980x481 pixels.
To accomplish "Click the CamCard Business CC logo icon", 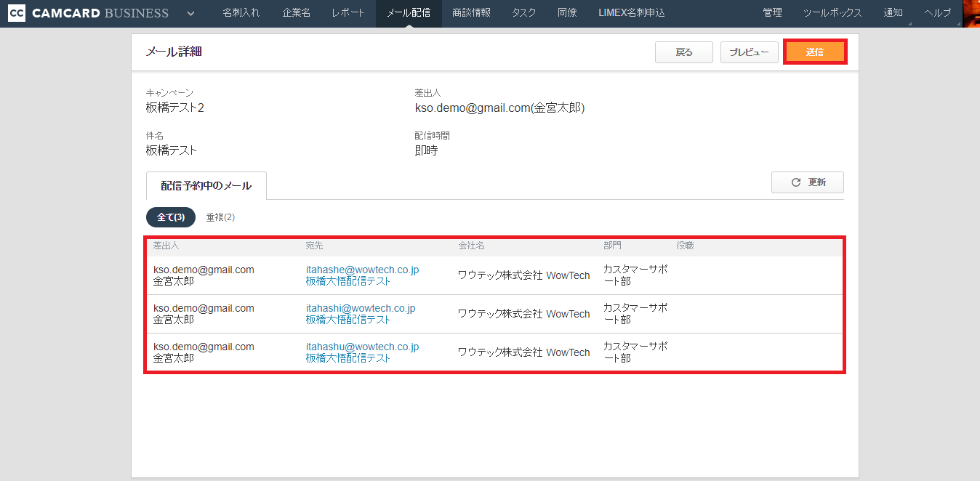I will click(17, 13).
